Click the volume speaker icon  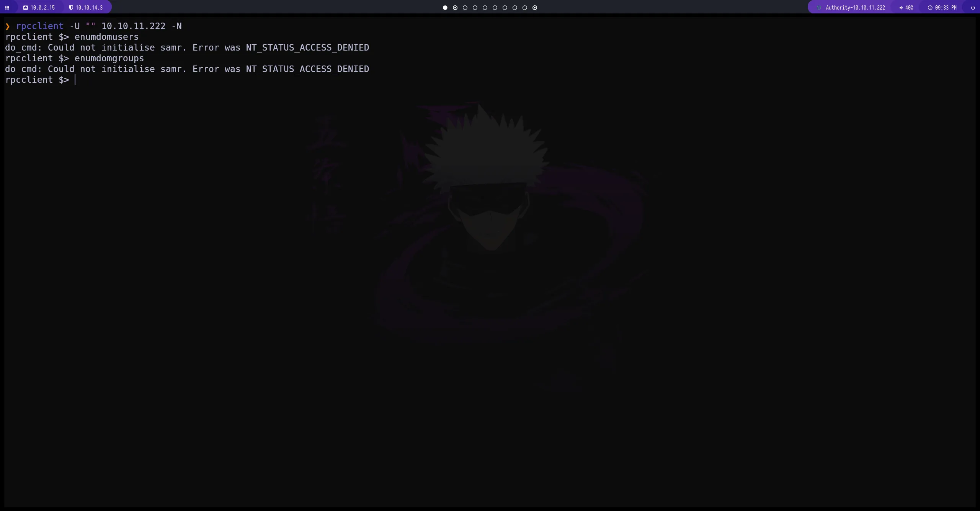[901, 8]
